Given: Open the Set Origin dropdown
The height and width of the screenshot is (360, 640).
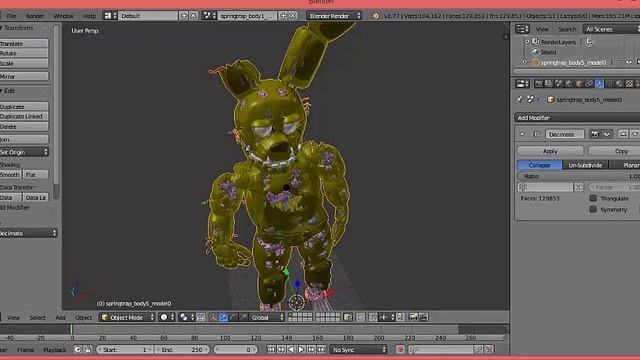Looking at the screenshot, I should pyautogui.click(x=24, y=152).
